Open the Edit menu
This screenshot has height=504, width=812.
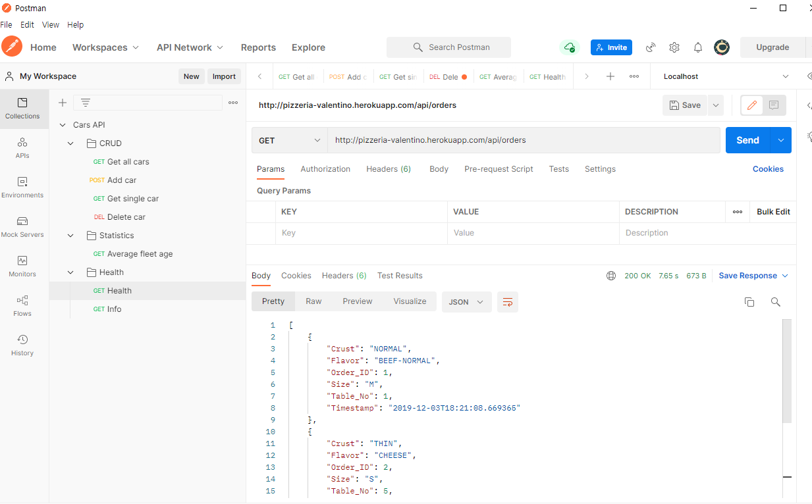(x=27, y=25)
